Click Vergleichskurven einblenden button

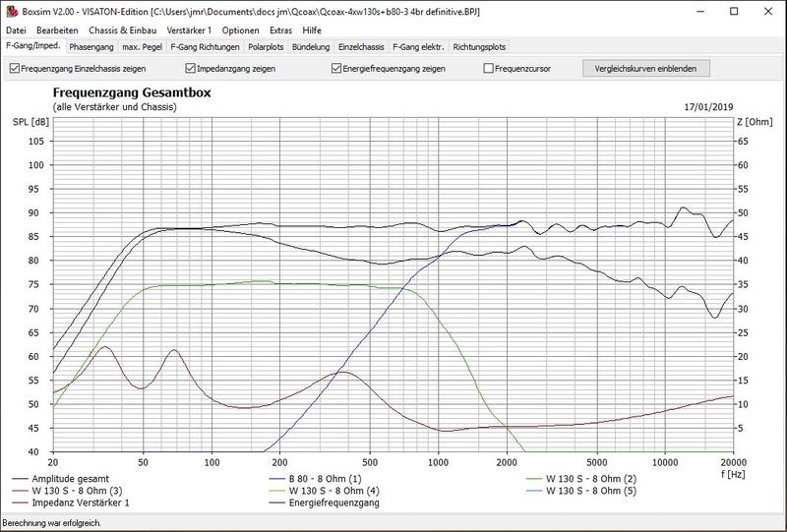click(646, 68)
